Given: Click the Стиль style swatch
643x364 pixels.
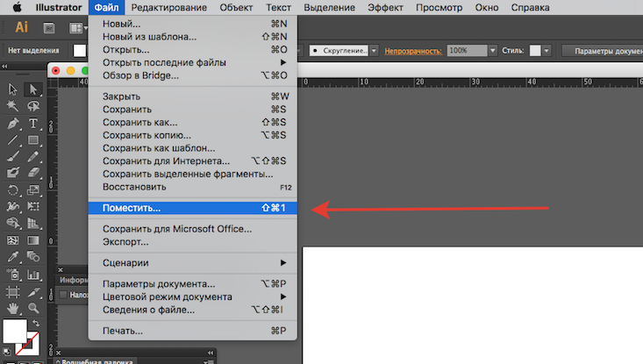Looking at the screenshot, I should [x=535, y=50].
